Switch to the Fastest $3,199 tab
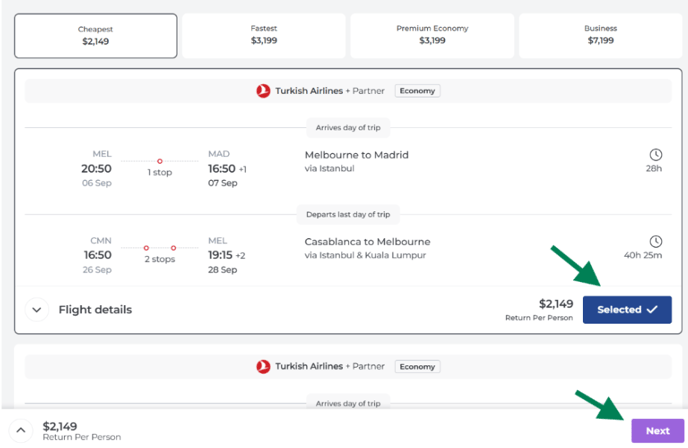This screenshot has width=688, height=448. coord(264,36)
